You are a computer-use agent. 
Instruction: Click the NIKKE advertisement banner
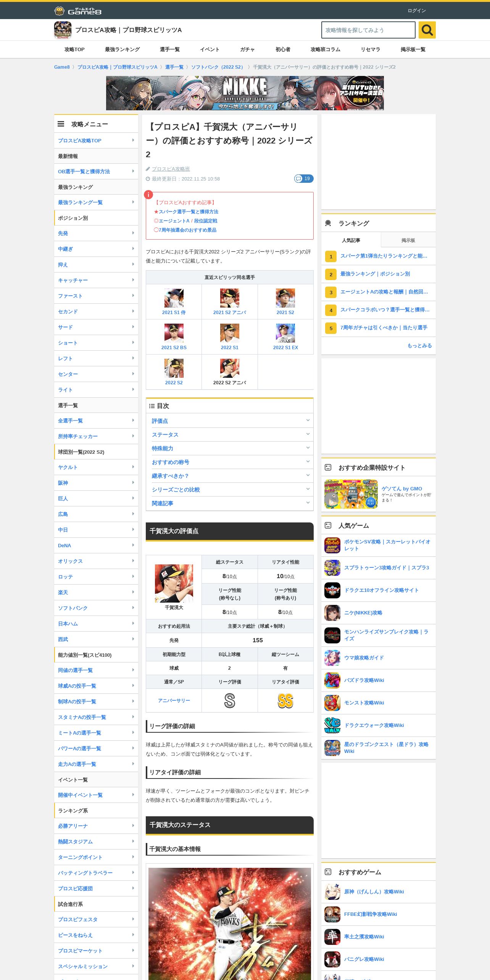[x=245, y=93]
